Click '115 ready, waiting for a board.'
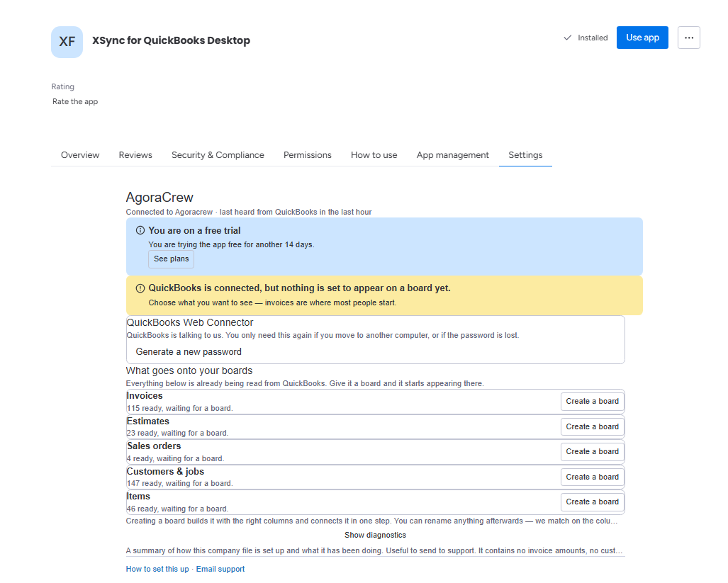Screen dimensions: 728x583 click(179, 408)
